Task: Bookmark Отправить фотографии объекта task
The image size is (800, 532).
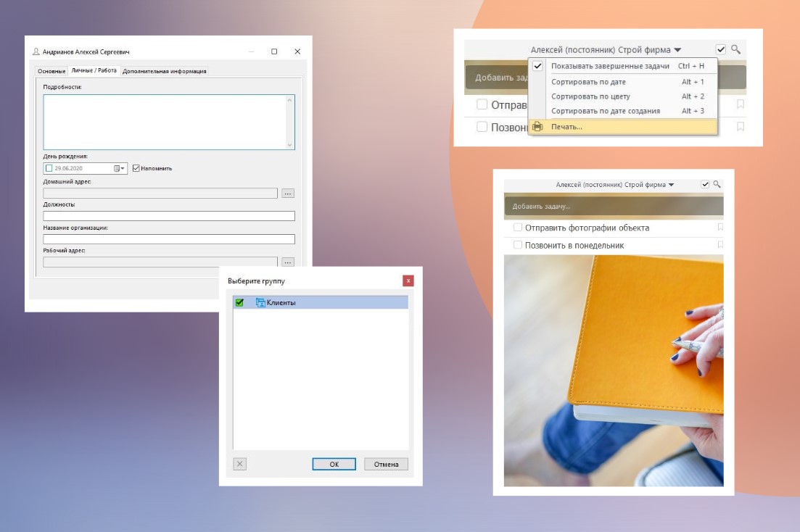Action: (720, 227)
